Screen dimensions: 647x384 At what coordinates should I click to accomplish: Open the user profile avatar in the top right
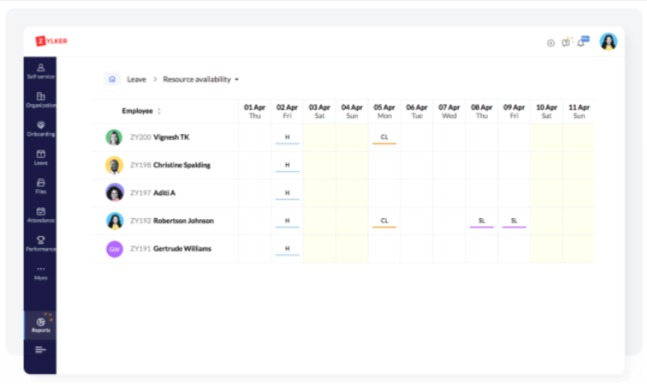[x=608, y=42]
